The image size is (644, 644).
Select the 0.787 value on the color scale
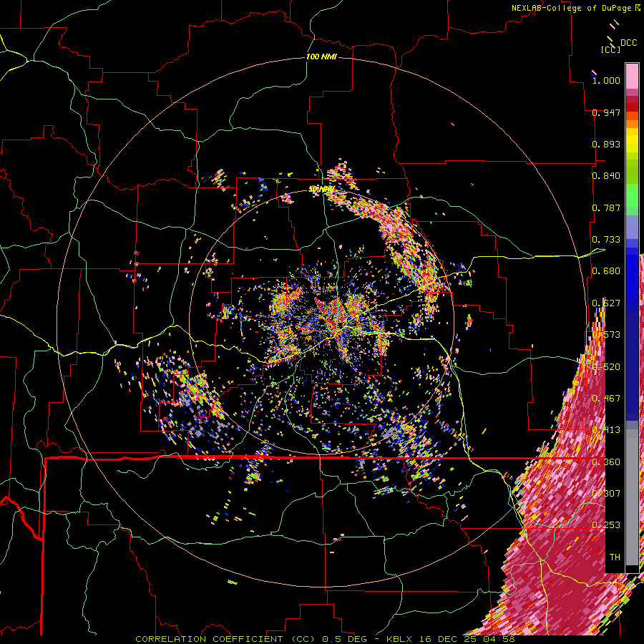pos(606,208)
